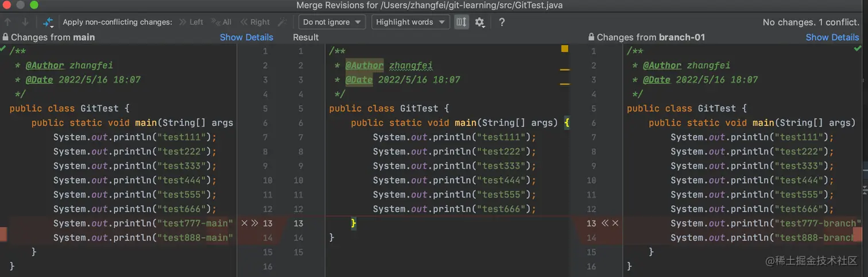Click 'test111' println line in left pane
868x277 pixels.
(135, 137)
